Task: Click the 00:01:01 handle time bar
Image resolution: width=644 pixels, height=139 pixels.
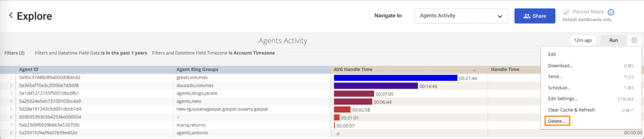Action: pos(336,118)
